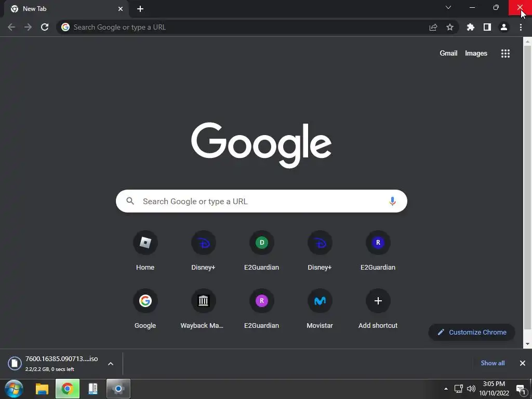The width and height of the screenshot is (532, 399).
Task: Start voice search with the microphone icon
Action: pyautogui.click(x=392, y=201)
